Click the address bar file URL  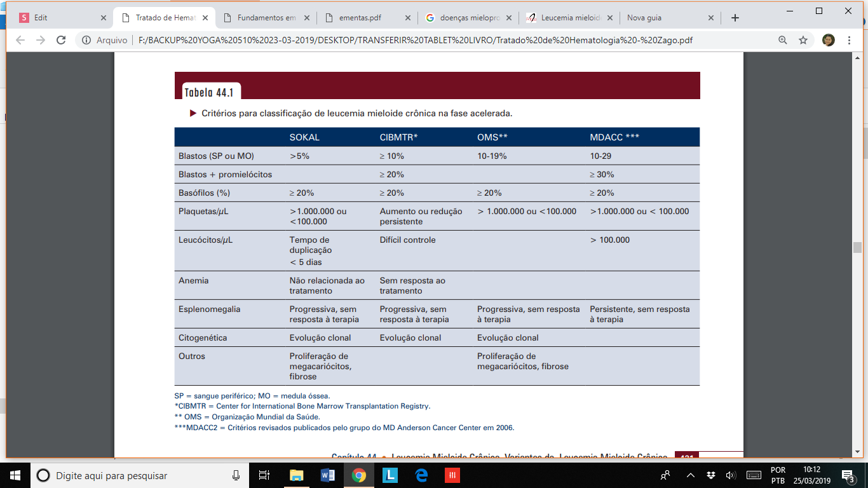(x=415, y=40)
